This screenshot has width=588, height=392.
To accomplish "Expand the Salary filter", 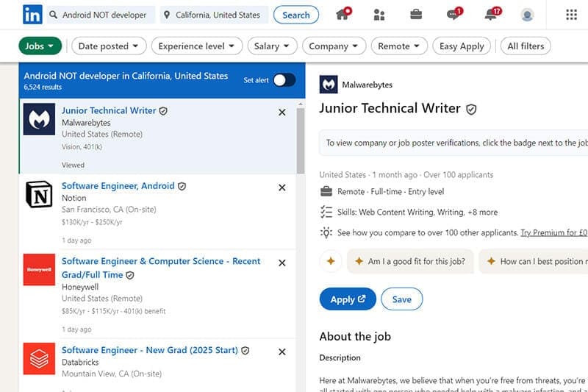I will pyautogui.click(x=272, y=46).
